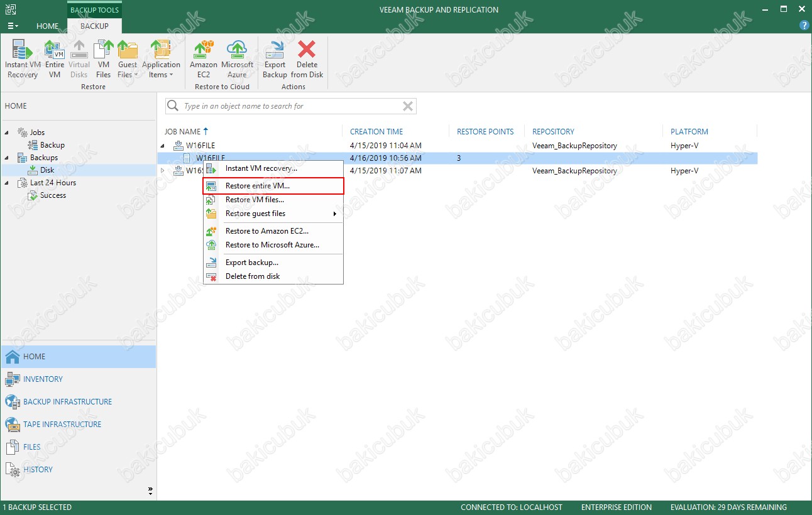Sort by RESTORE POINTS column header

pyautogui.click(x=485, y=132)
